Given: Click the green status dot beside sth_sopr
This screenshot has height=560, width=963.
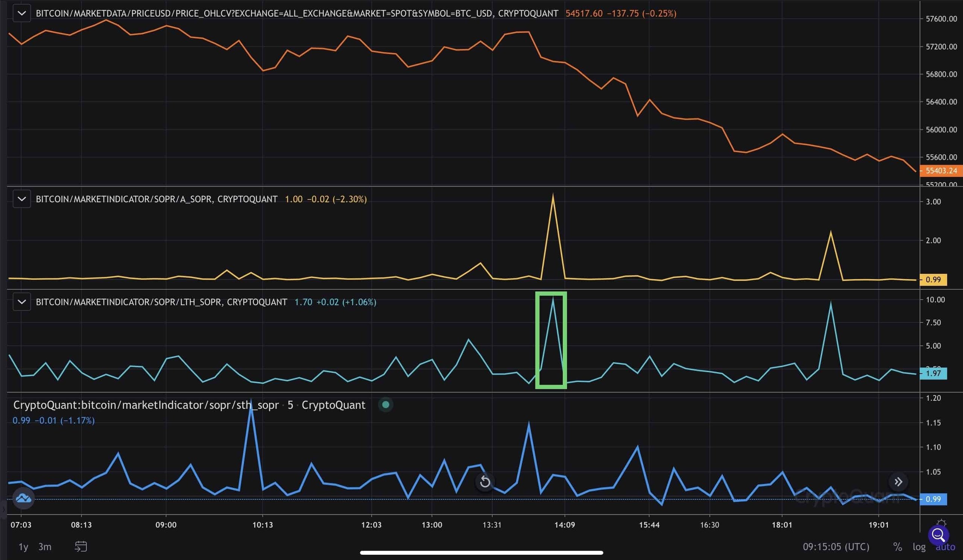Looking at the screenshot, I should 386,405.
